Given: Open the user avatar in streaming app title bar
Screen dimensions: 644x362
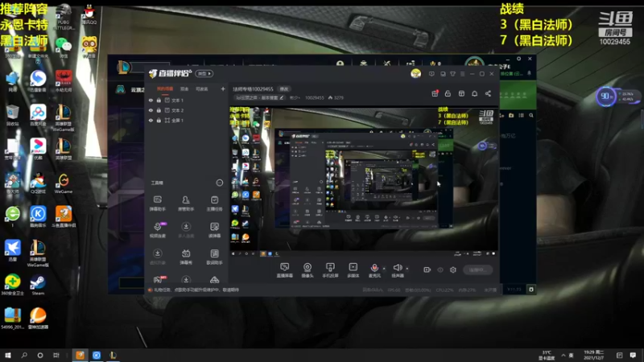Looking at the screenshot, I should (415, 73).
